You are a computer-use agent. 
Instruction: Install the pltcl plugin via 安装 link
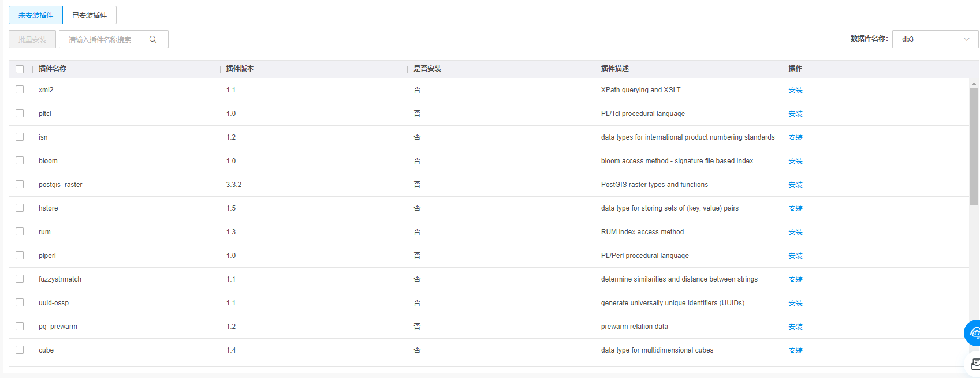(x=795, y=114)
